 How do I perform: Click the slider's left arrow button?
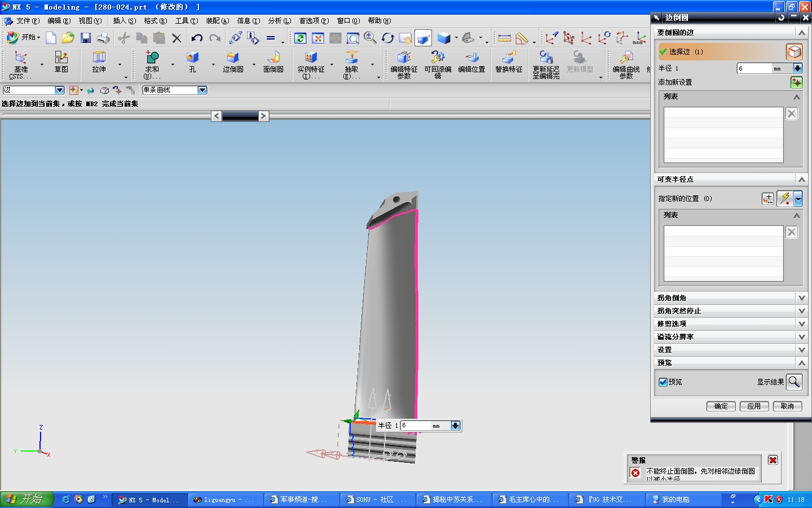point(217,116)
